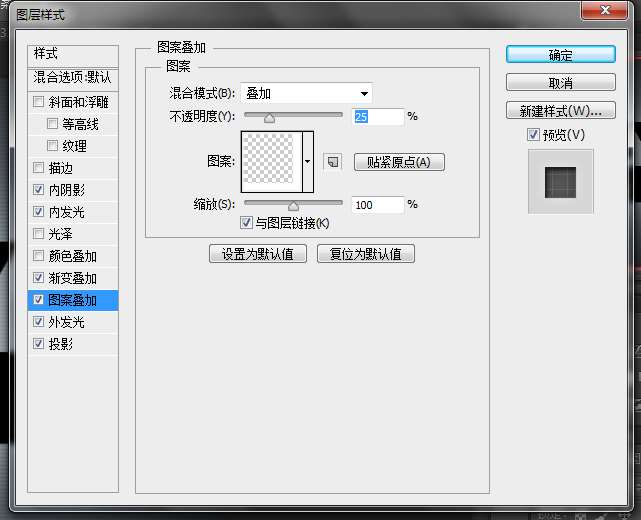
Task: Uncheck the 图案叠加 checkbox
Action: pyautogui.click(x=38, y=300)
